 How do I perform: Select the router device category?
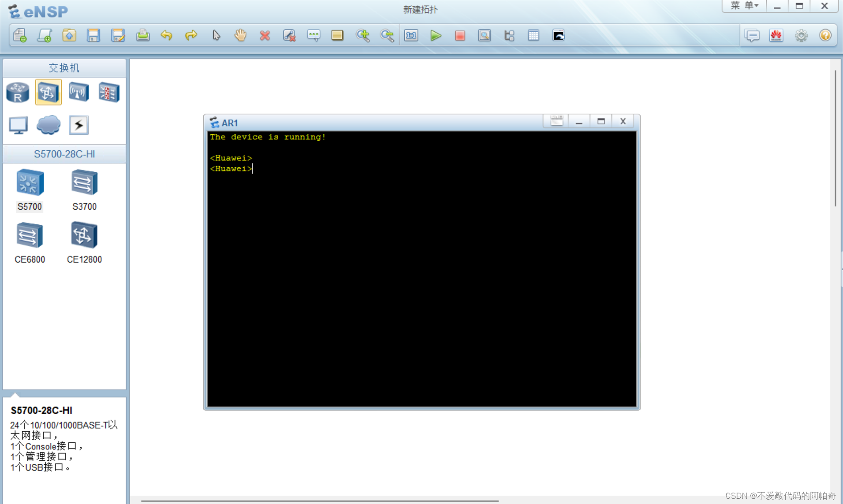(18, 92)
